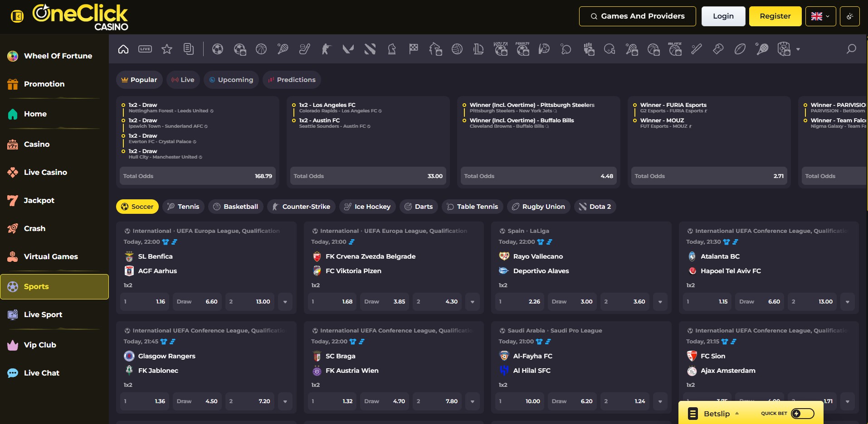Open favorites star icon
The image size is (868, 424).
point(167,49)
